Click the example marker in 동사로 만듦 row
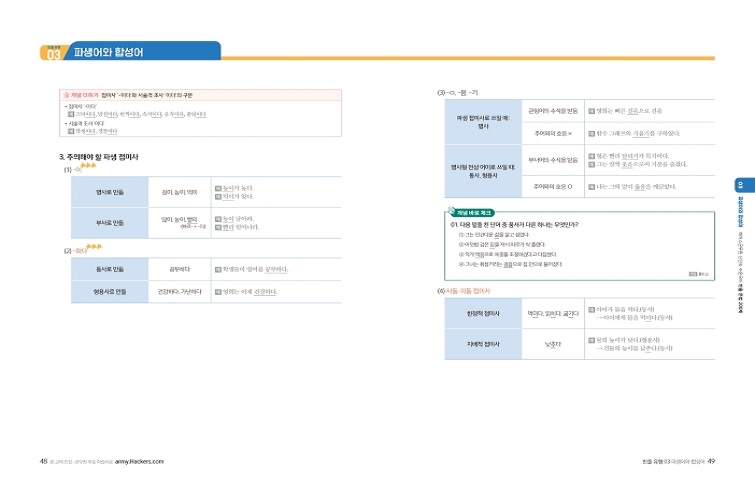This screenshot has height=480, width=755. click(219, 269)
